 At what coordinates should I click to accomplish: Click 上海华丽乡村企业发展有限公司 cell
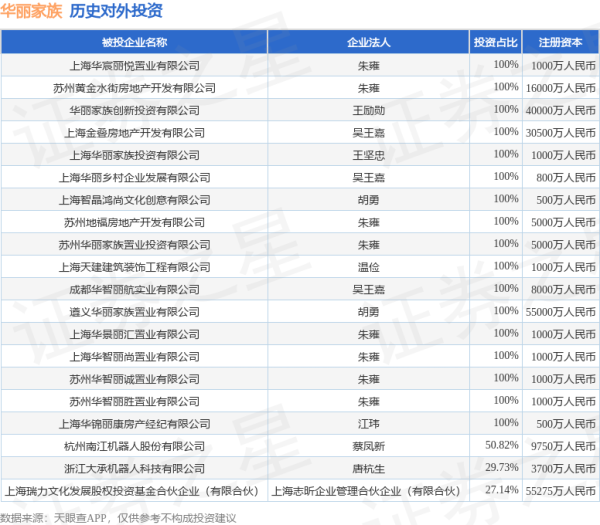pos(134,178)
